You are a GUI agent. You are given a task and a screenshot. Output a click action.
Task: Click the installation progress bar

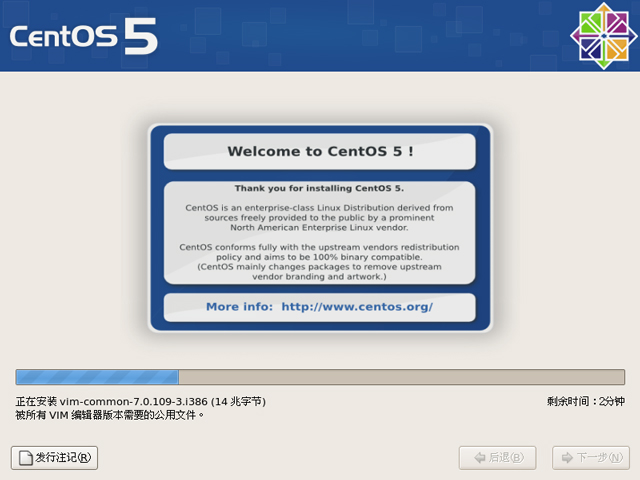(320, 377)
